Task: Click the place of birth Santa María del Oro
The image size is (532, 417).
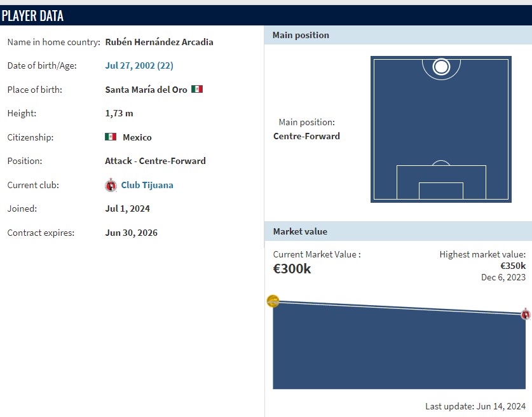Action: [146, 90]
